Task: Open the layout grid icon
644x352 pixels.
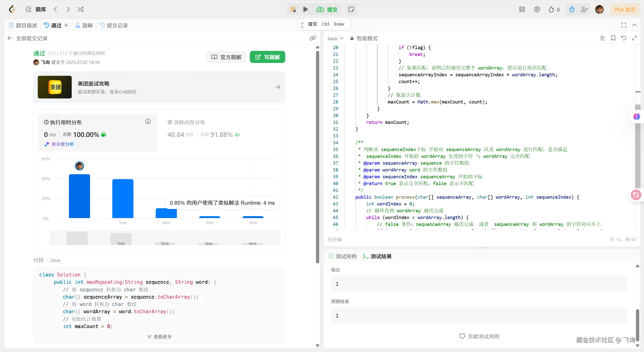Action: coord(522,10)
